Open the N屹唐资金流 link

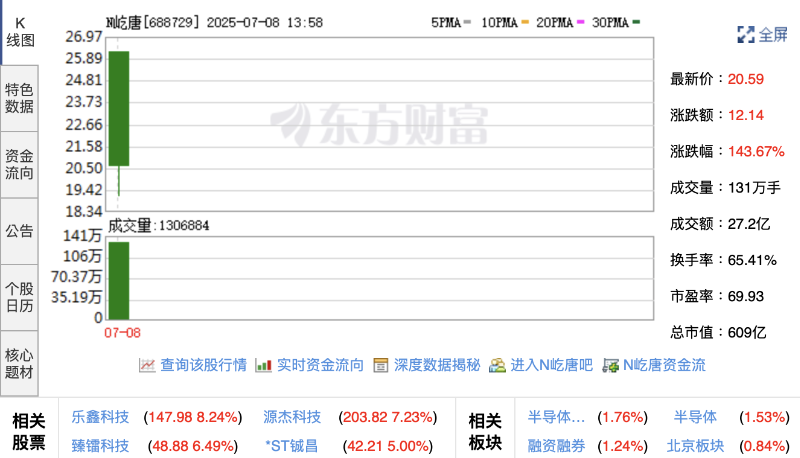[664, 365]
